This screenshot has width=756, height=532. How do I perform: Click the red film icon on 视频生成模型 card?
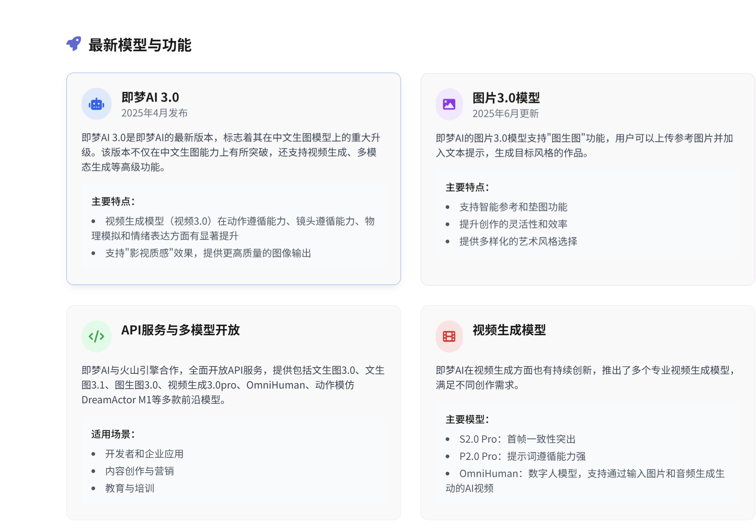point(449,336)
